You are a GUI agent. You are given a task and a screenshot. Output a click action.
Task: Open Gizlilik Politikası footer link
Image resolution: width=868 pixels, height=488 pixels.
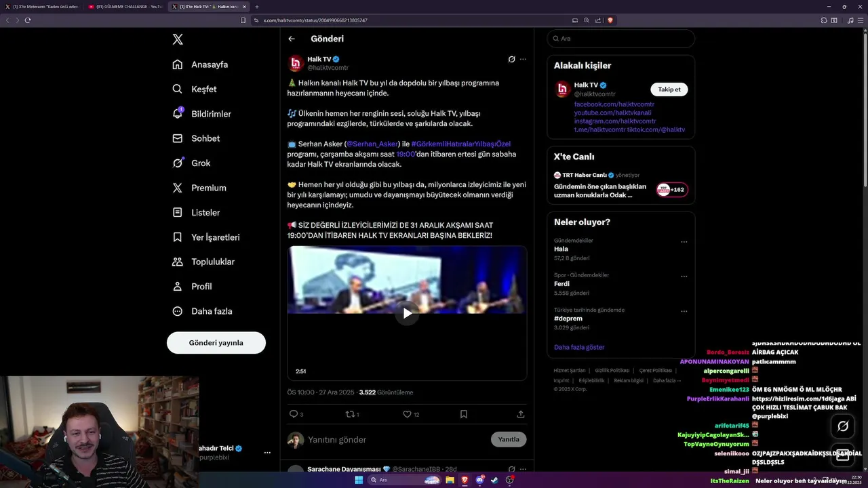pos(612,371)
